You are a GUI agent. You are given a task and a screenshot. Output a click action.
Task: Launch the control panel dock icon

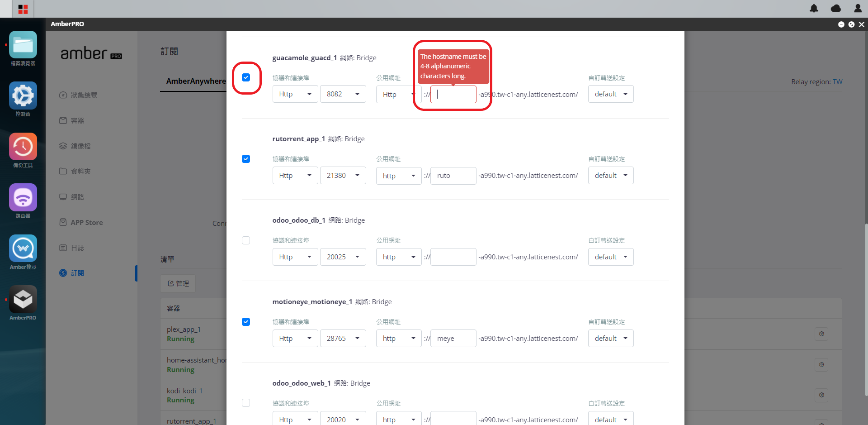pyautogui.click(x=23, y=96)
